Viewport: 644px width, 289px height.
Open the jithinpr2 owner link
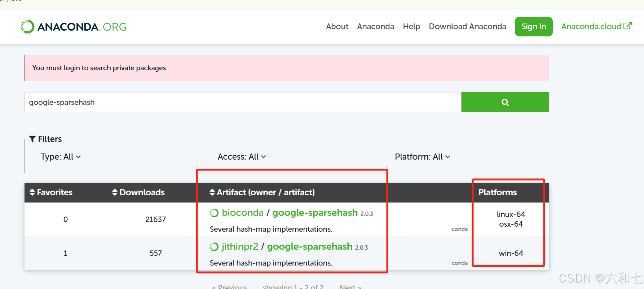pyautogui.click(x=240, y=246)
